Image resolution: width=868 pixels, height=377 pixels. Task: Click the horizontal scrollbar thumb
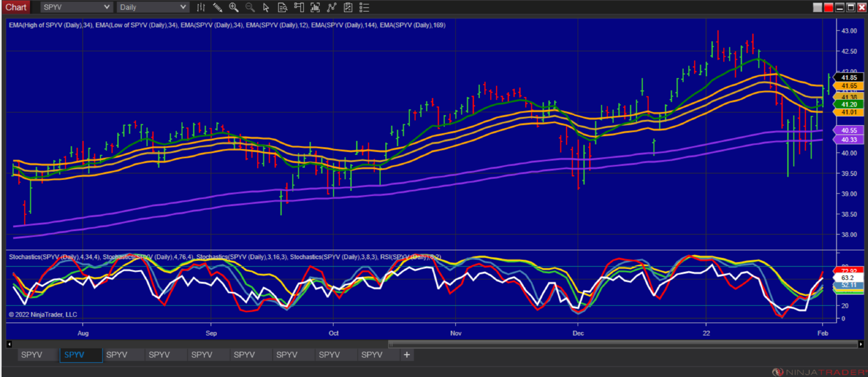(x=622, y=344)
